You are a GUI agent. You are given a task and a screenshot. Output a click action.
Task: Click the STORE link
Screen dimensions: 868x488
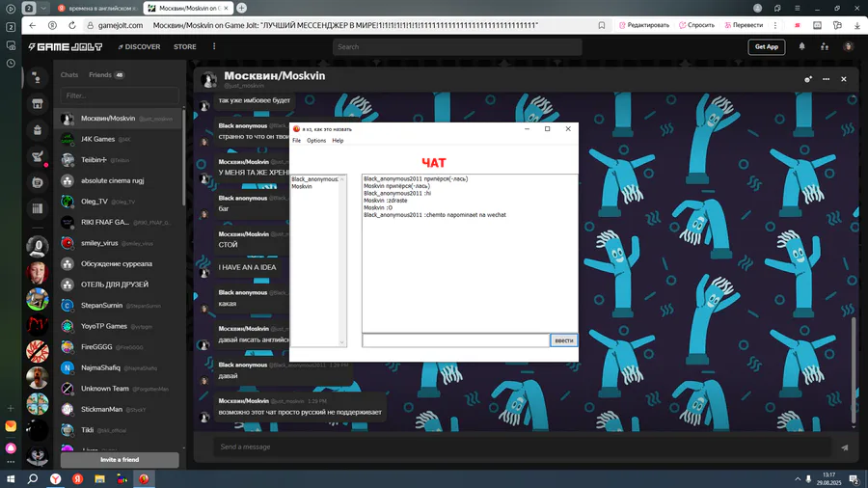[x=185, y=47]
